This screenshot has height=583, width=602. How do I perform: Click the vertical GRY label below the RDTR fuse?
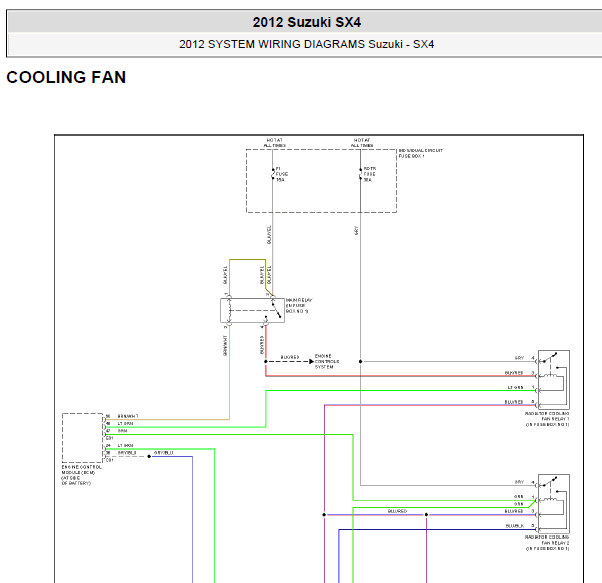(x=356, y=230)
